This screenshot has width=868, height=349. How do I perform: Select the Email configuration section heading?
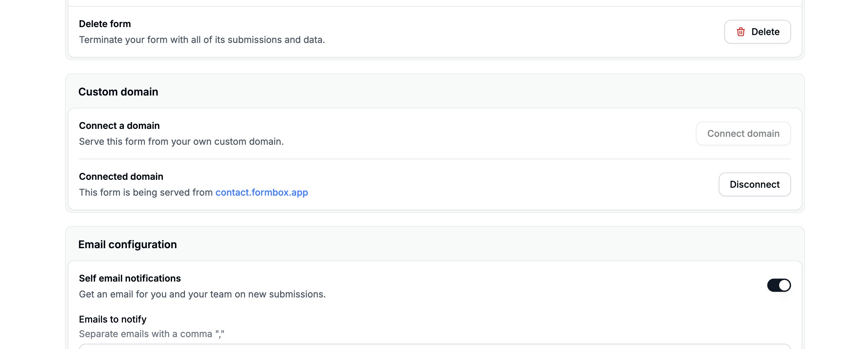127,245
